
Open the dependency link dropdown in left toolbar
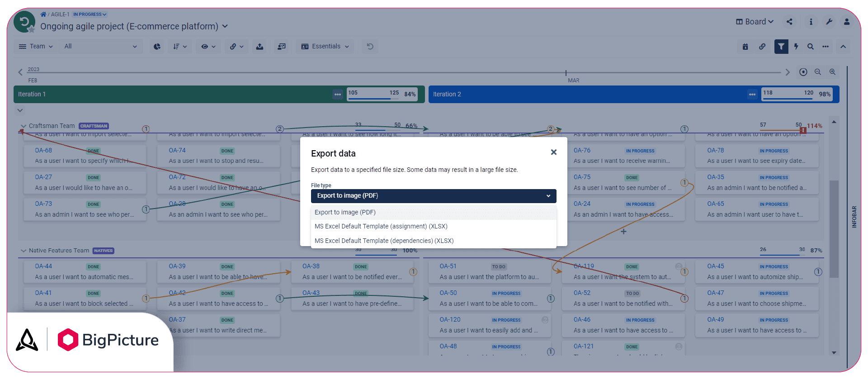(236, 46)
